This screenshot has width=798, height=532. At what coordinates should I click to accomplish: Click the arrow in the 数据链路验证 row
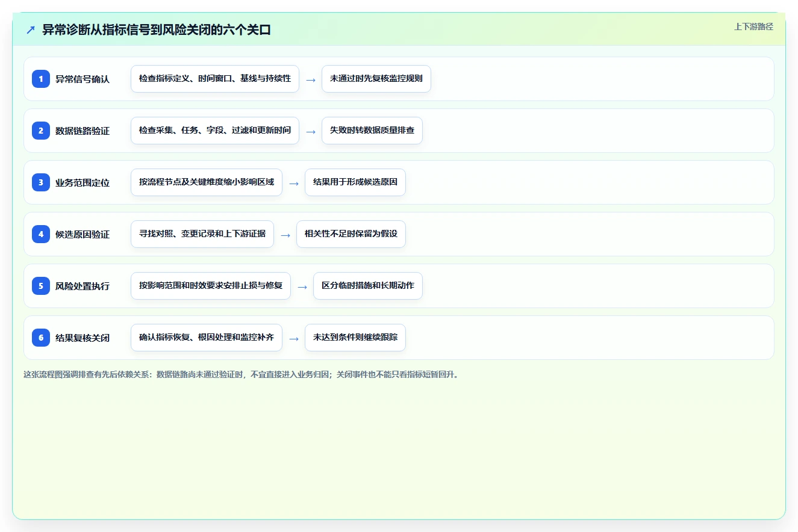click(x=311, y=131)
